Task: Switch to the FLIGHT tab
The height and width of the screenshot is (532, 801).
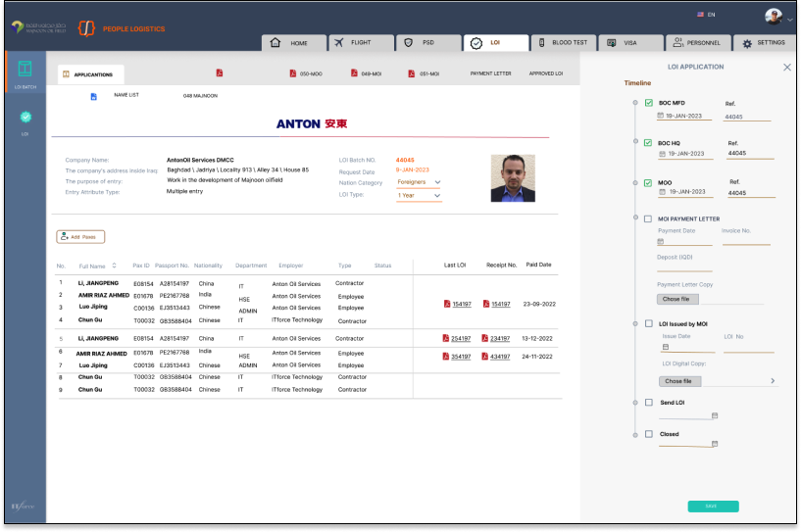Action: tap(356, 43)
